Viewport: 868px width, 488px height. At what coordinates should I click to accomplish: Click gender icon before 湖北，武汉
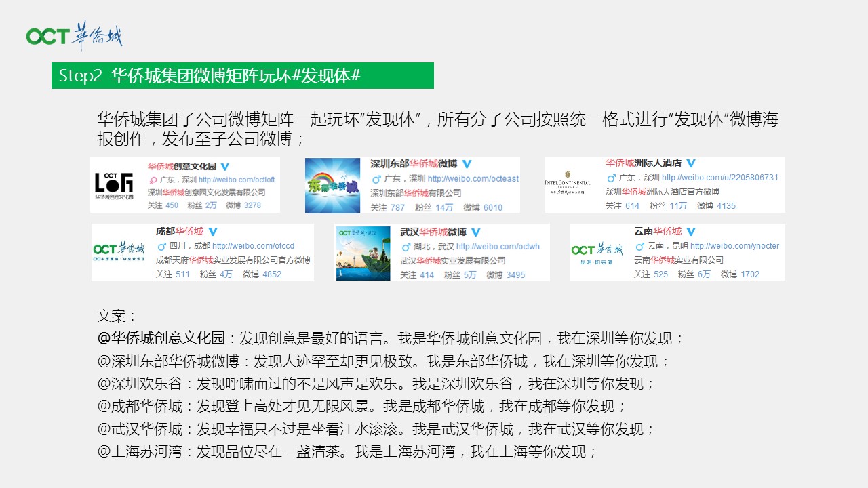405,247
